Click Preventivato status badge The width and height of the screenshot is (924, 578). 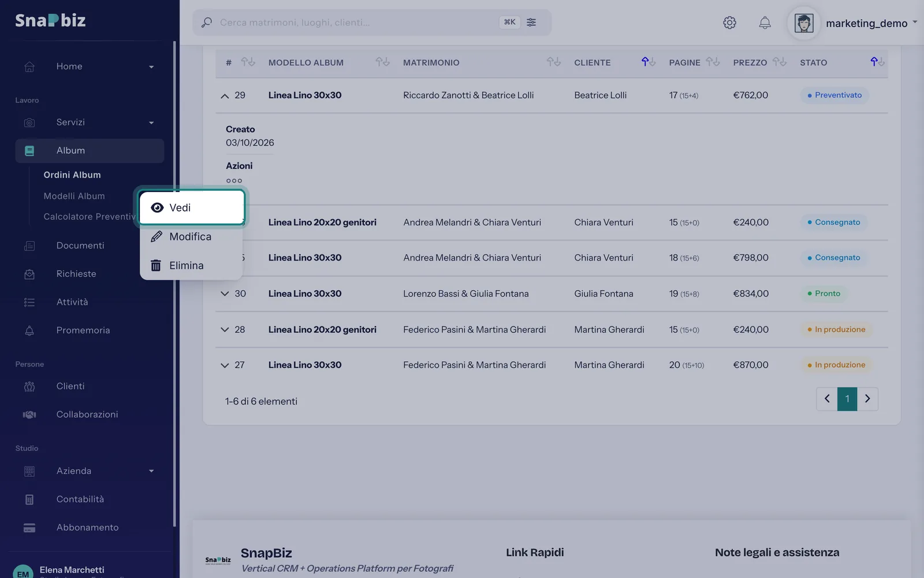point(834,95)
